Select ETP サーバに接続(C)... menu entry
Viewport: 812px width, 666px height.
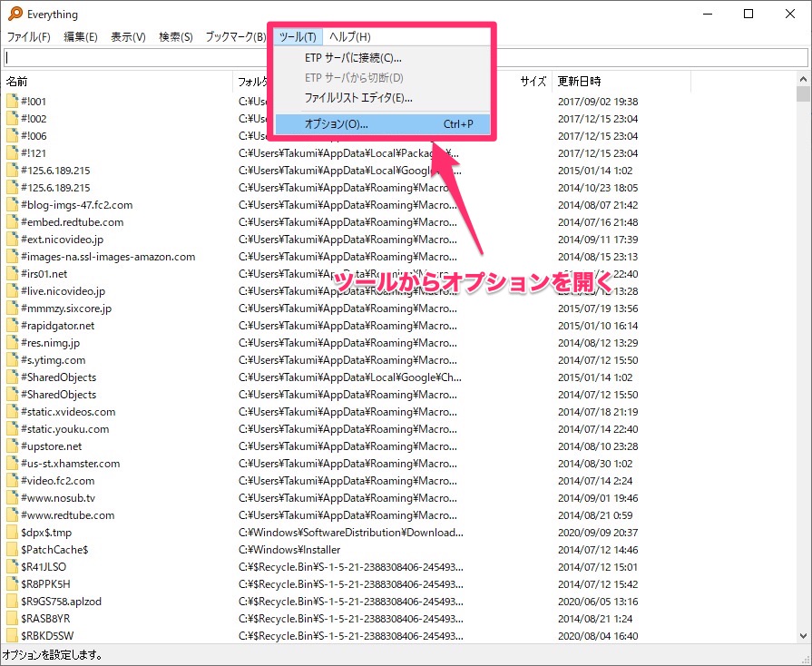tap(353, 58)
